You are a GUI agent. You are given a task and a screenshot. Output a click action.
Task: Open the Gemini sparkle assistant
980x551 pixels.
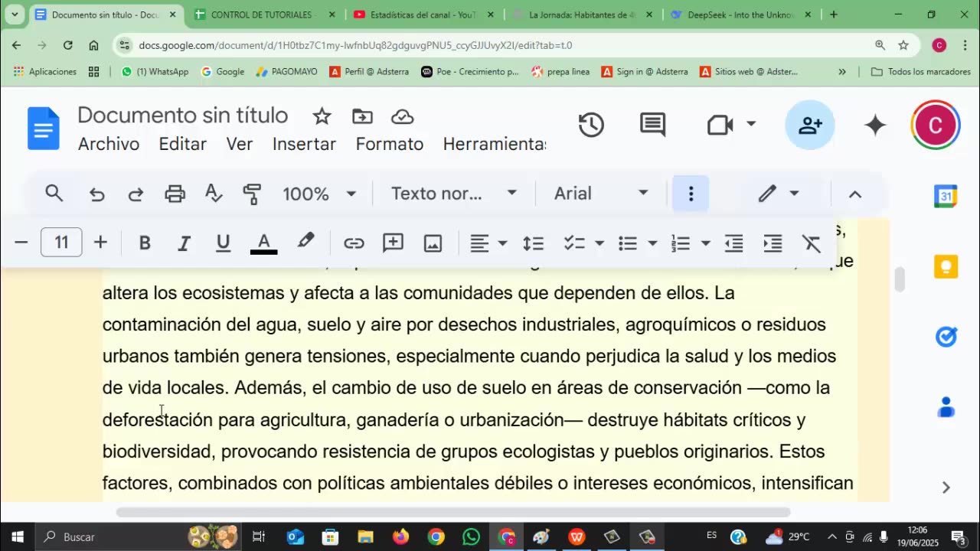click(875, 125)
